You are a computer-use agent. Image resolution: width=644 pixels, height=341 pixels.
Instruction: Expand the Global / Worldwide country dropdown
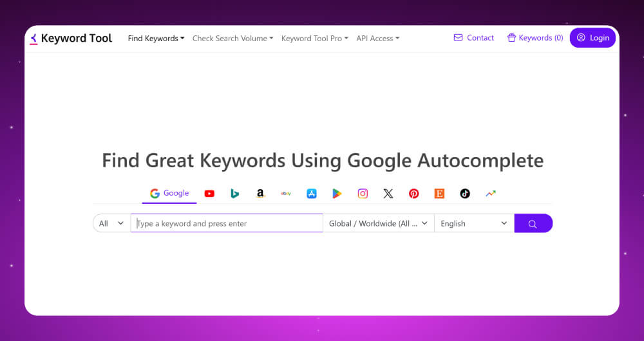[x=378, y=223]
